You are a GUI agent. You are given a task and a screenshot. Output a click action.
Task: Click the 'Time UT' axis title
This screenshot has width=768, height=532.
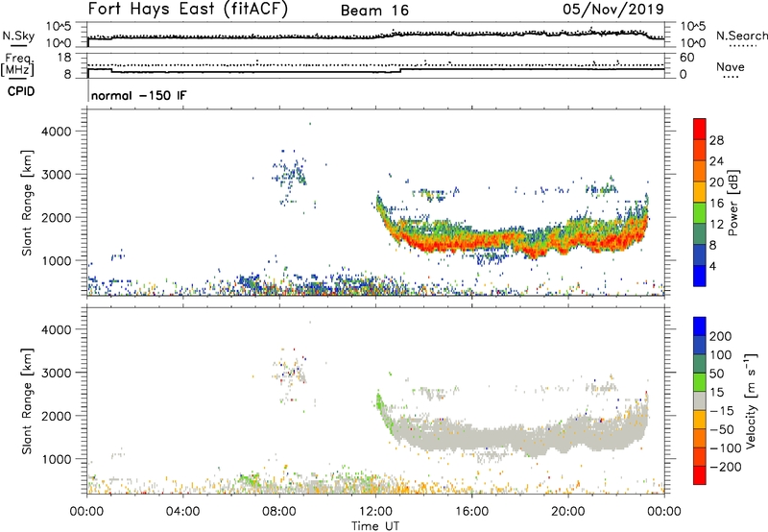(375, 526)
